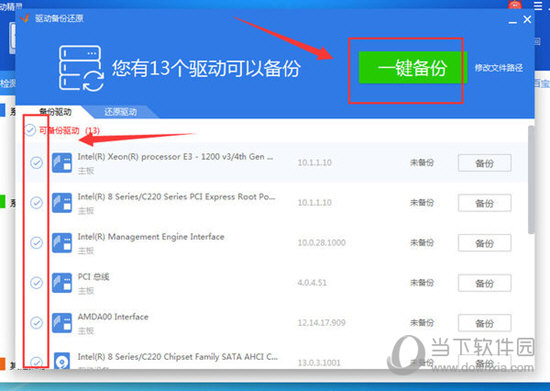Select version 12.14.17.909 text
Image resolution: width=550 pixels, height=391 pixels.
(322, 323)
